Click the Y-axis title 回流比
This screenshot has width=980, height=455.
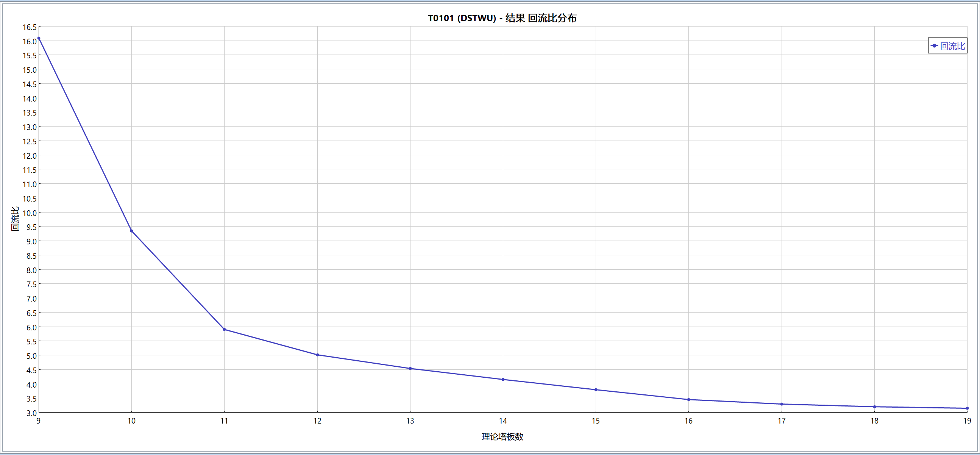point(15,219)
